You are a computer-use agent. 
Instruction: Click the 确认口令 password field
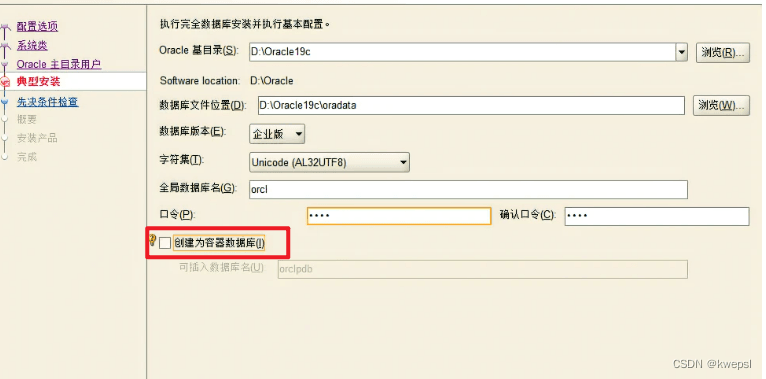[657, 216]
